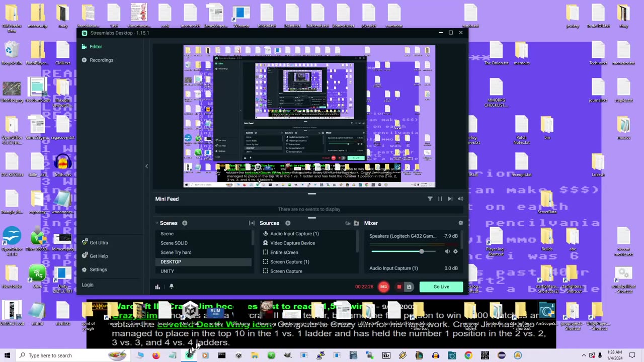Viewport: 644px width, 362px height.
Task: Click the recording timer 00:22:28
Action: click(364, 287)
